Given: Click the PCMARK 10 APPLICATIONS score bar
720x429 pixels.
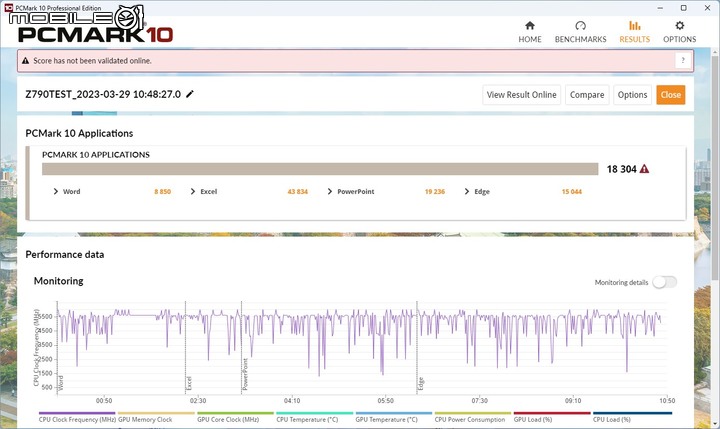Looking at the screenshot, I should 320,169.
